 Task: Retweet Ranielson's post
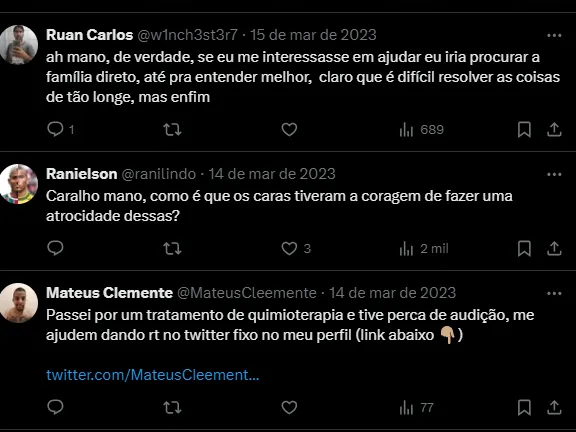(172, 249)
